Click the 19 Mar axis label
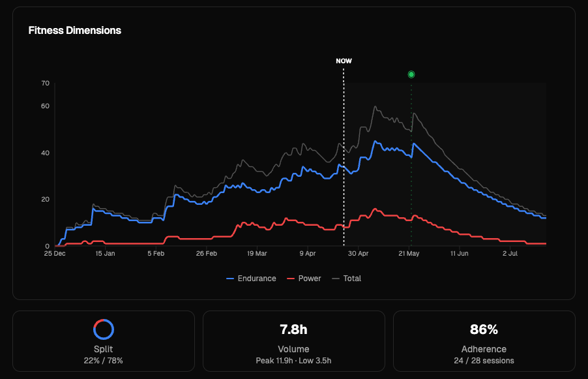The image size is (588, 379). pyautogui.click(x=257, y=253)
